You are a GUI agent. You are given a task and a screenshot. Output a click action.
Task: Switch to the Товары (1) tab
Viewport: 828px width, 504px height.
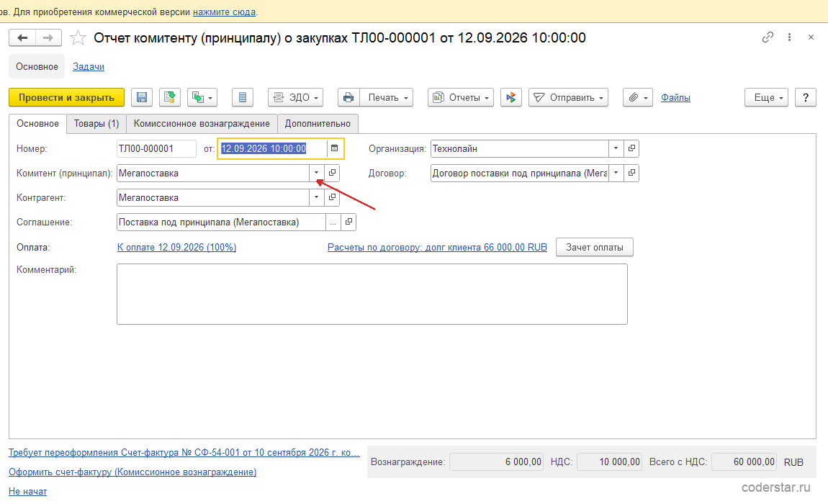[96, 124]
